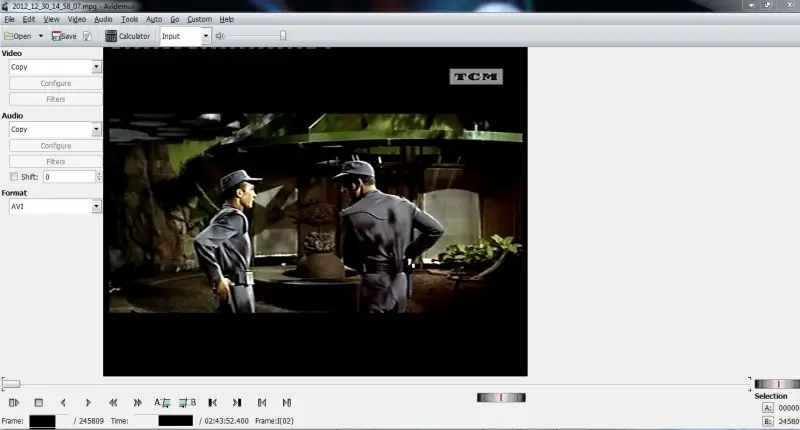
Task: Expand the Open recent files arrow
Action: (x=41, y=36)
